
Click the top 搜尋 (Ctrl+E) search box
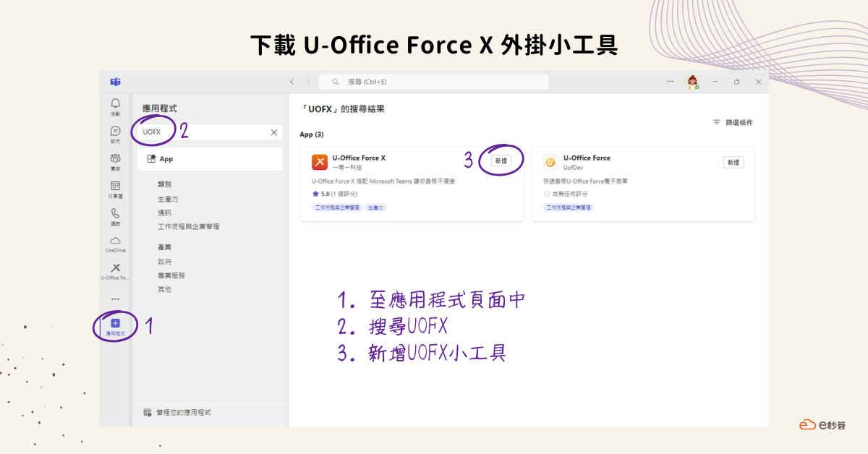pos(434,82)
